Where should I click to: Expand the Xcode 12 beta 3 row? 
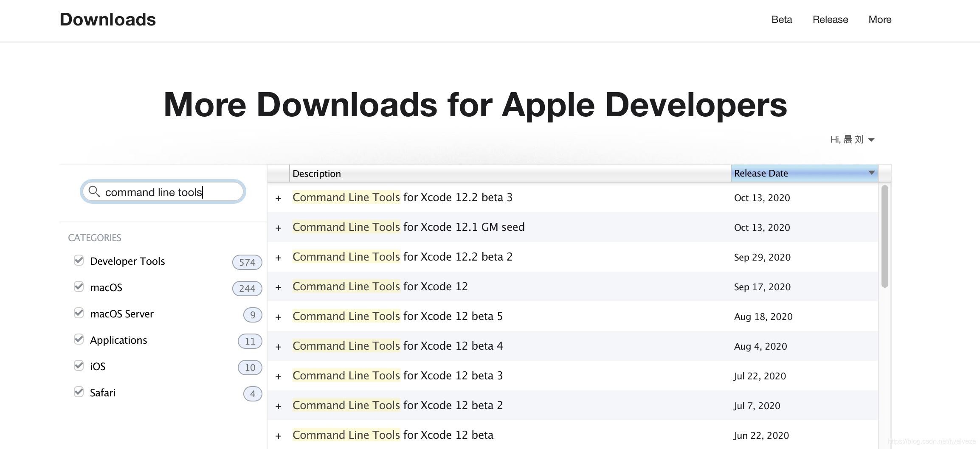tap(279, 376)
